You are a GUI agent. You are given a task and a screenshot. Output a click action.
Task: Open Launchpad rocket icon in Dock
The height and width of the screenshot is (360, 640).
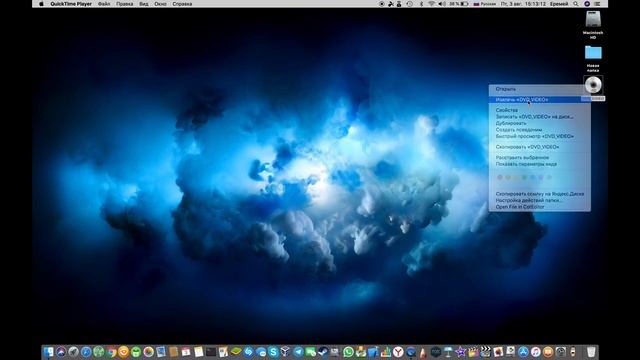coord(73,352)
